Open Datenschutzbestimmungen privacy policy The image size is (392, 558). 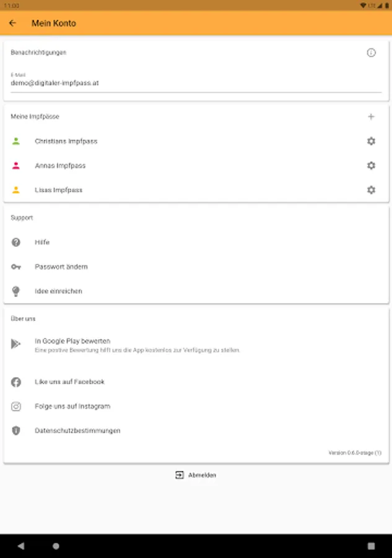tap(77, 431)
